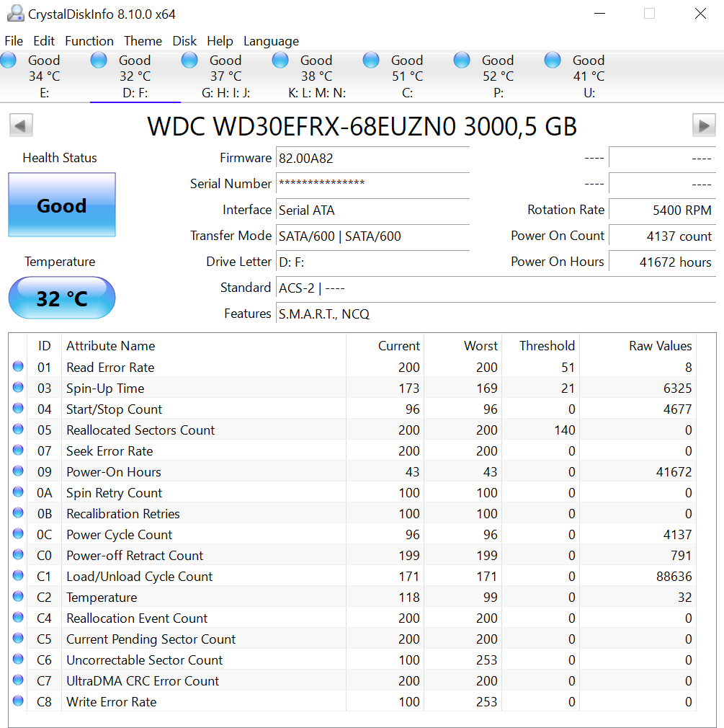Select the G: H: I: J: disk tab
724x728 pixels.
click(x=226, y=76)
